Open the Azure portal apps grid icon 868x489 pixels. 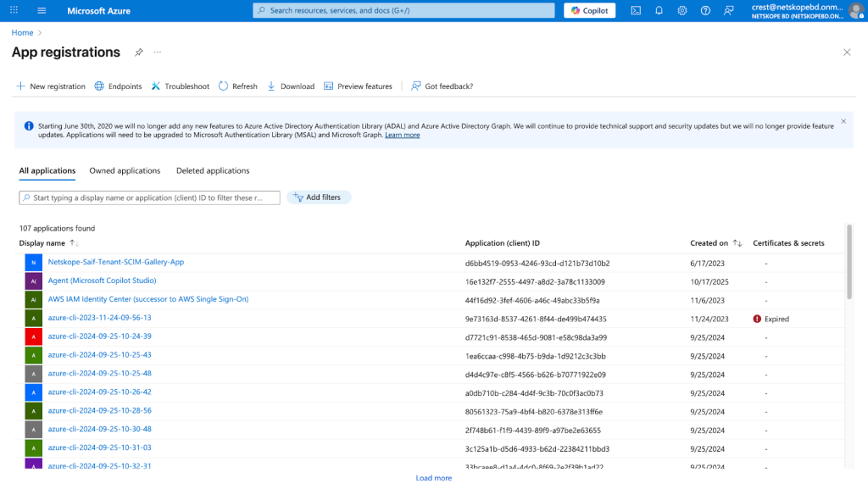click(x=14, y=10)
